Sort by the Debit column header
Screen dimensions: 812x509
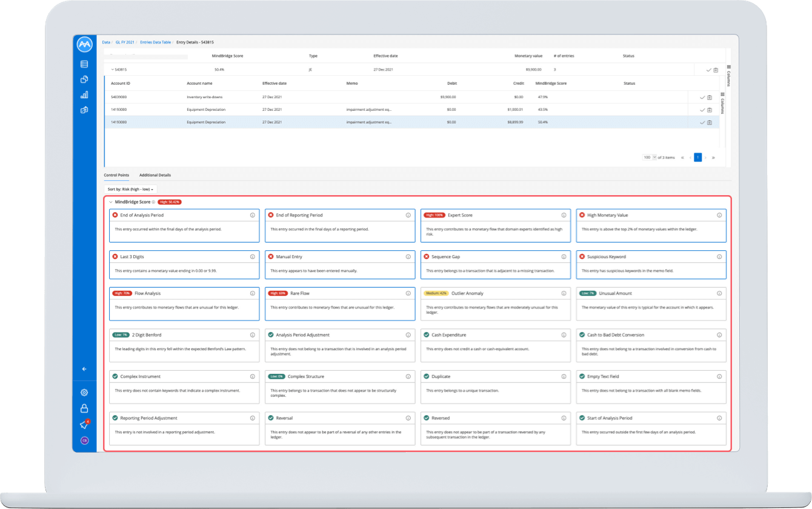coord(451,84)
